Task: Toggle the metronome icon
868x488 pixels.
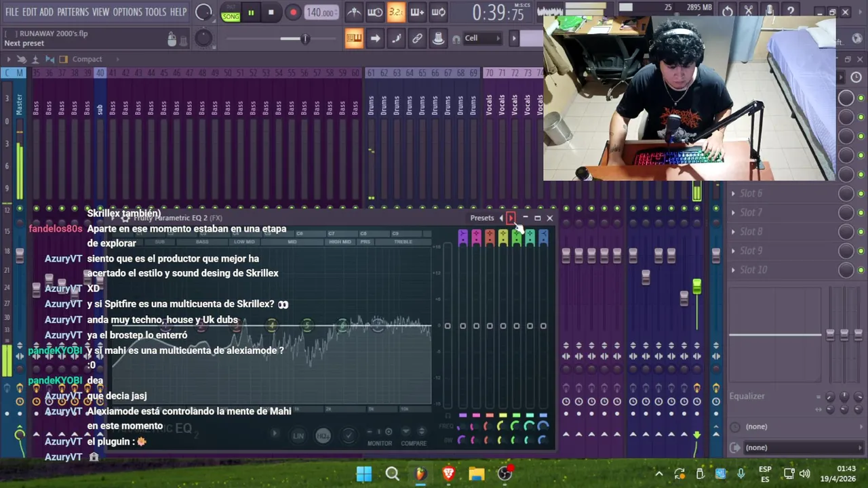Action: pos(353,12)
